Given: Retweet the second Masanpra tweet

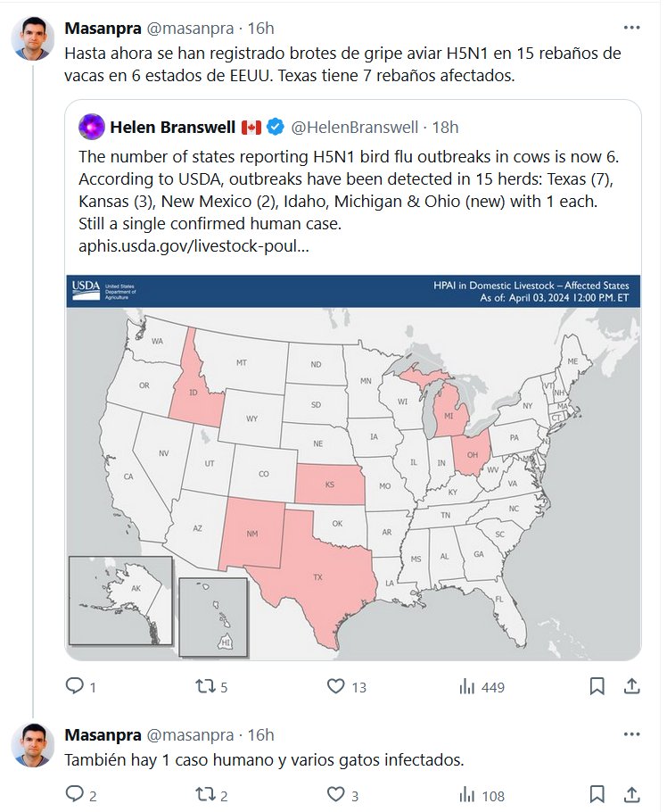Looking at the screenshot, I should (x=205, y=795).
